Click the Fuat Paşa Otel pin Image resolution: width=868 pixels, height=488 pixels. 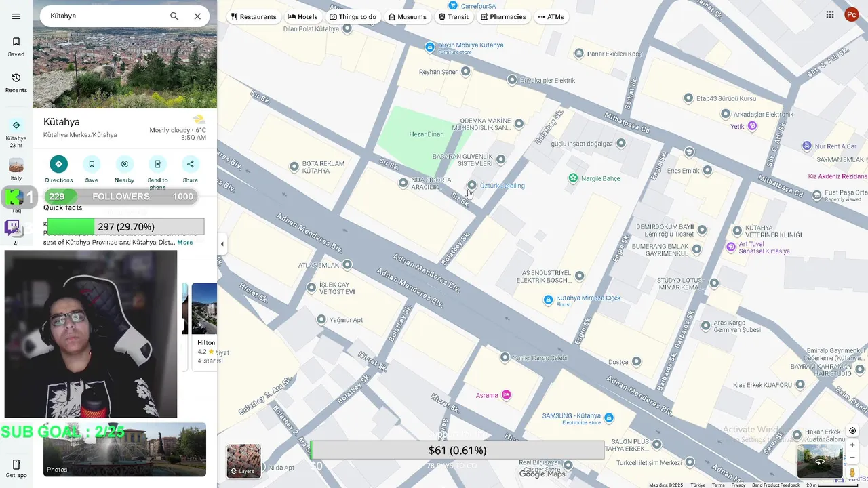click(816, 196)
